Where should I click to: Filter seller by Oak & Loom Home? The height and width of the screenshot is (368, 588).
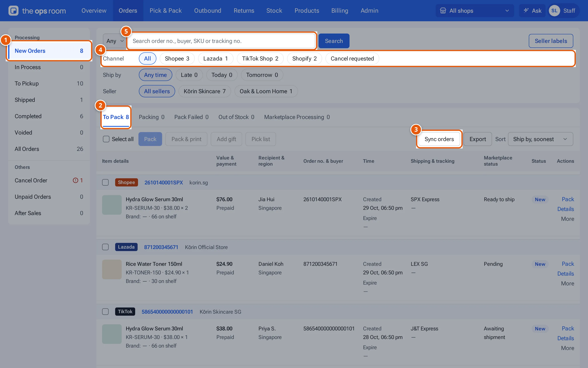tap(266, 91)
